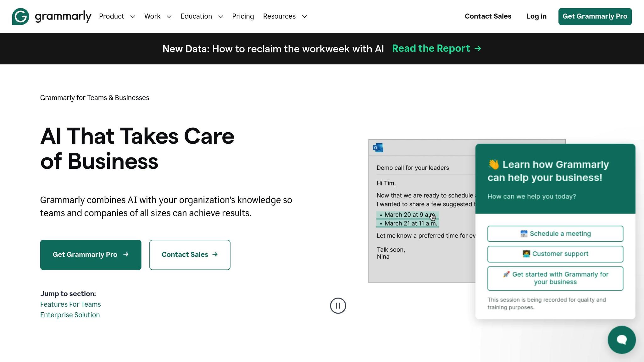
Task: Click the 'March 20 at 9 a.m.' line
Action: (x=407, y=215)
